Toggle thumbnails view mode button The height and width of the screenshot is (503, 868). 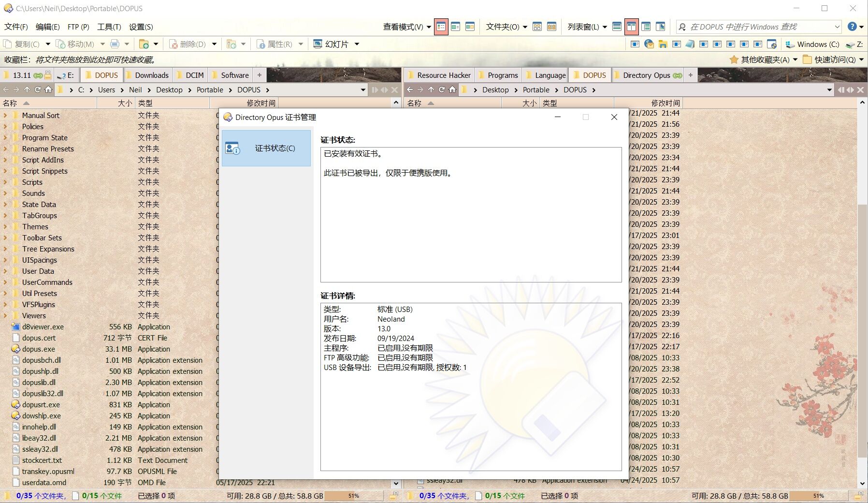point(470,27)
